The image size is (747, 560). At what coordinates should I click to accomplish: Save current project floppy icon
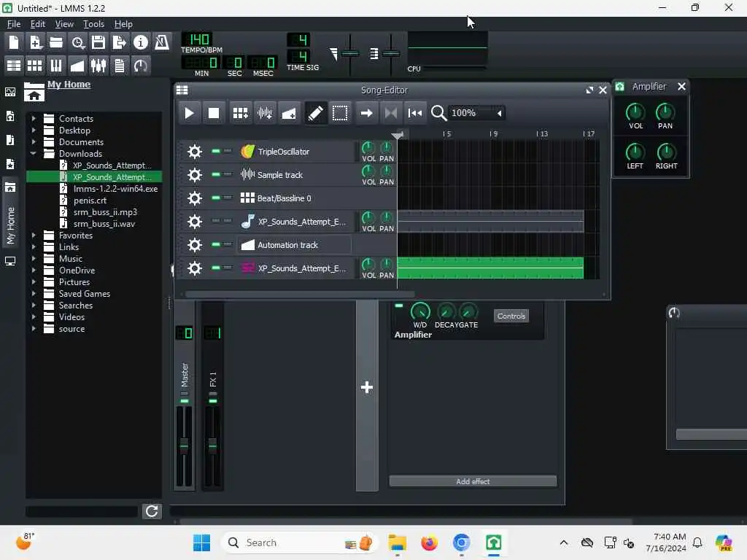tap(98, 42)
